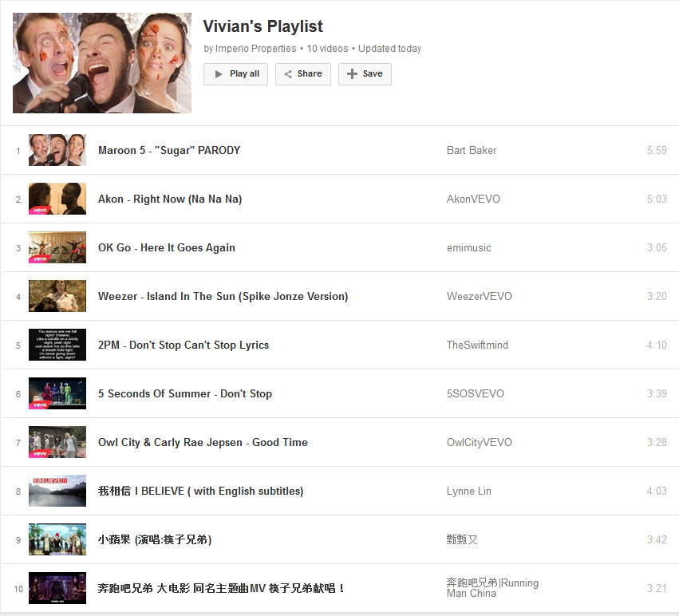679x616 pixels.
Task: Open thumbnail of Weezer Island In The Sun
Action: [57, 296]
